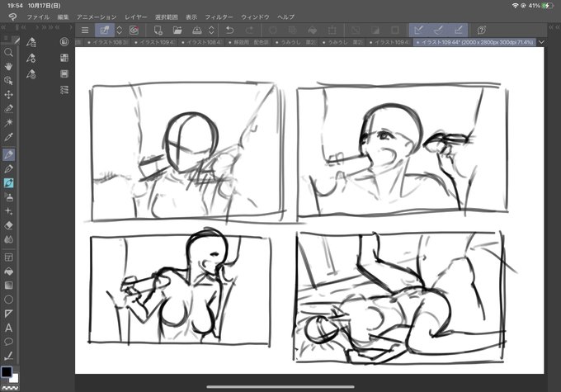Open the help question-mark icon
The image size is (561, 392).
pyautogui.click(x=482, y=30)
